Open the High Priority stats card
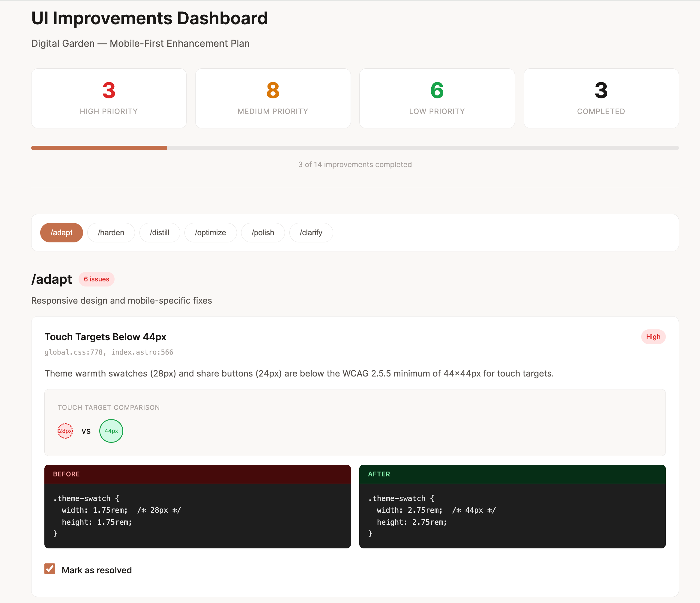The width and height of the screenshot is (700, 603). 109,98
